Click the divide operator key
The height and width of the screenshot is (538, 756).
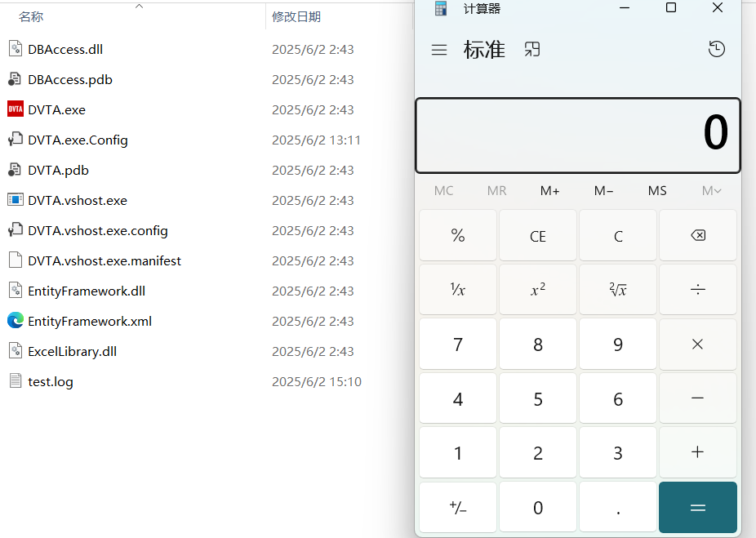pos(698,289)
